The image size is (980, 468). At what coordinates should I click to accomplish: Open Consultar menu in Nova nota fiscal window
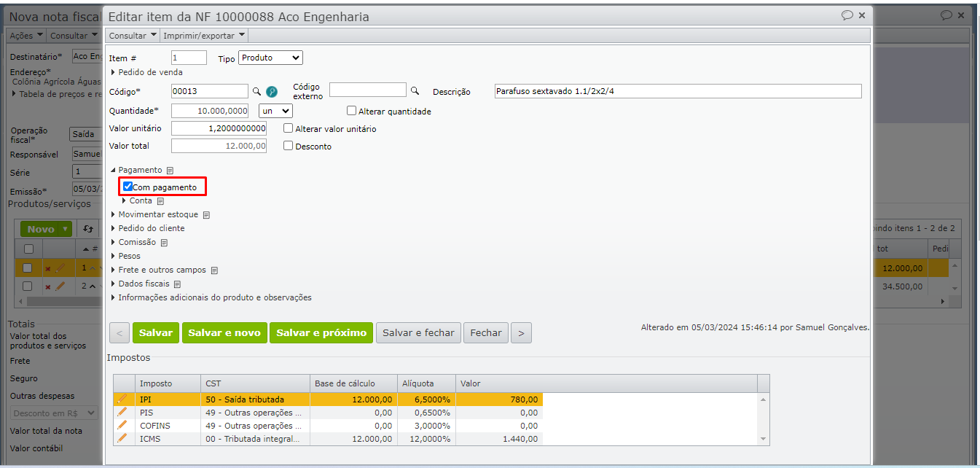73,35
